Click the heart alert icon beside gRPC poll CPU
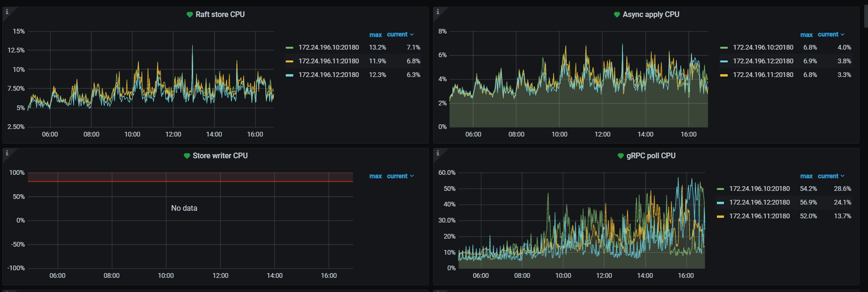Screen dimensions: 868x292 point(621,156)
